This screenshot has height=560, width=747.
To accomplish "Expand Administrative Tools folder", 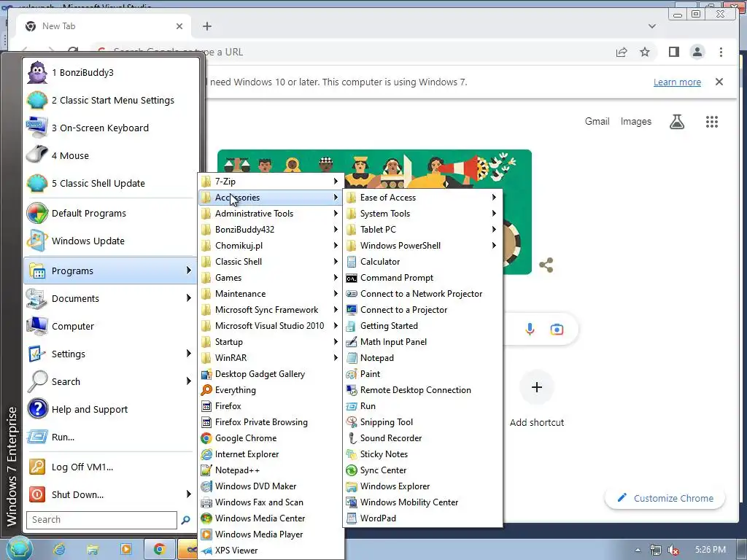I will pos(271,214).
